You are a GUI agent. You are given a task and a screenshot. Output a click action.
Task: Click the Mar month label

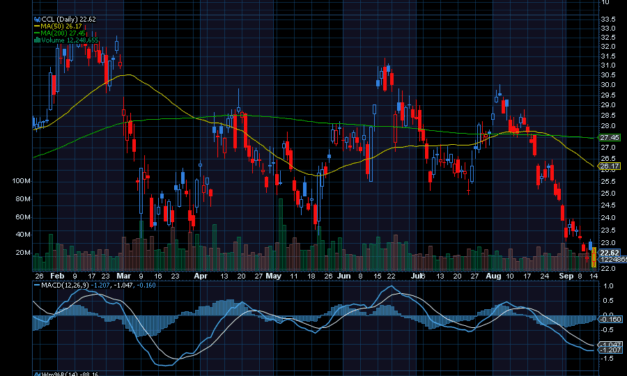[124, 276]
